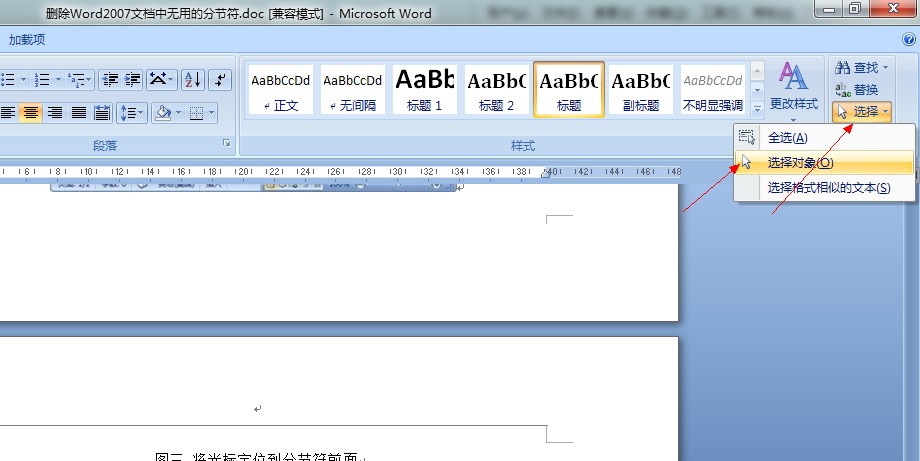Choose 选择格式相似的文本(S) menu item

click(x=824, y=188)
